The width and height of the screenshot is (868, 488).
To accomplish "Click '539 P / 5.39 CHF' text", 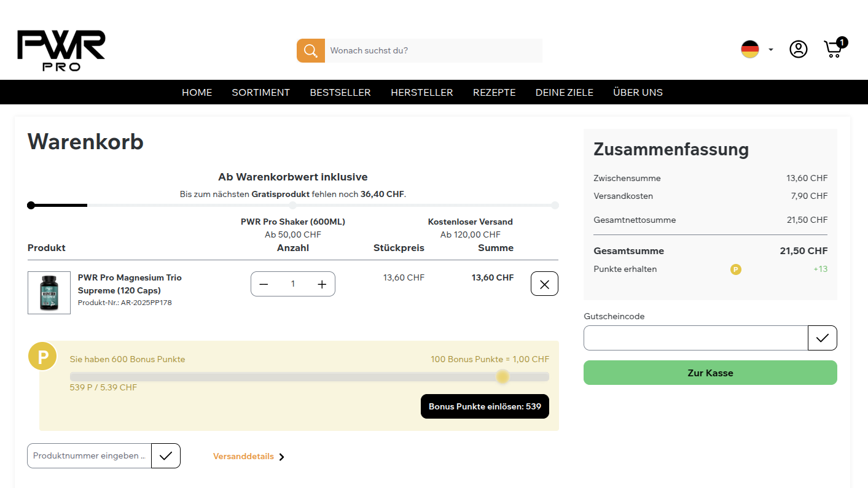I will point(103,387).
